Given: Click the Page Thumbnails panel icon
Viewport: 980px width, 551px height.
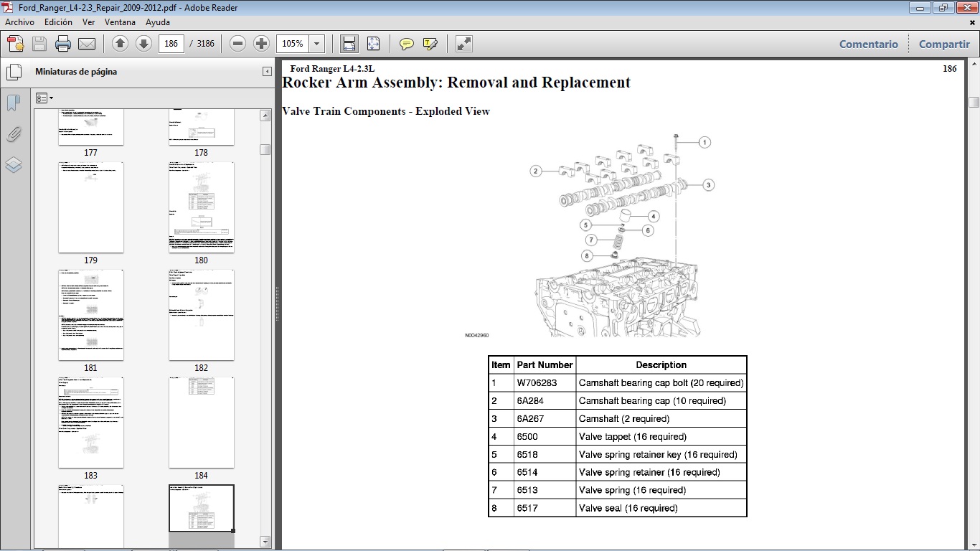Looking at the screenshot, I should (x=14, y=72).
